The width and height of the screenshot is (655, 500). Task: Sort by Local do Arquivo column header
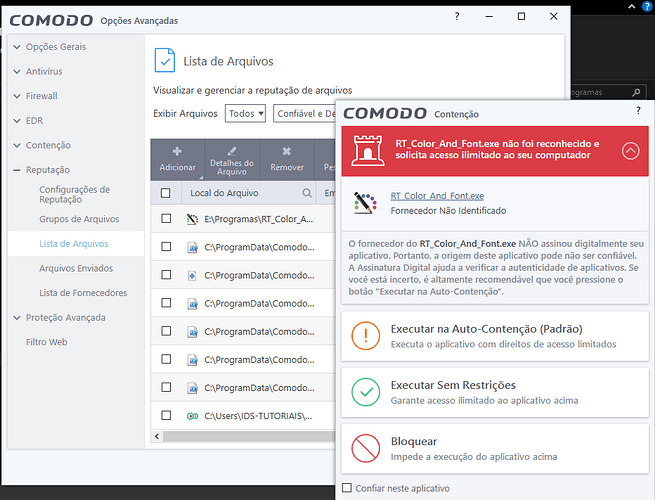tap(224, 193)
